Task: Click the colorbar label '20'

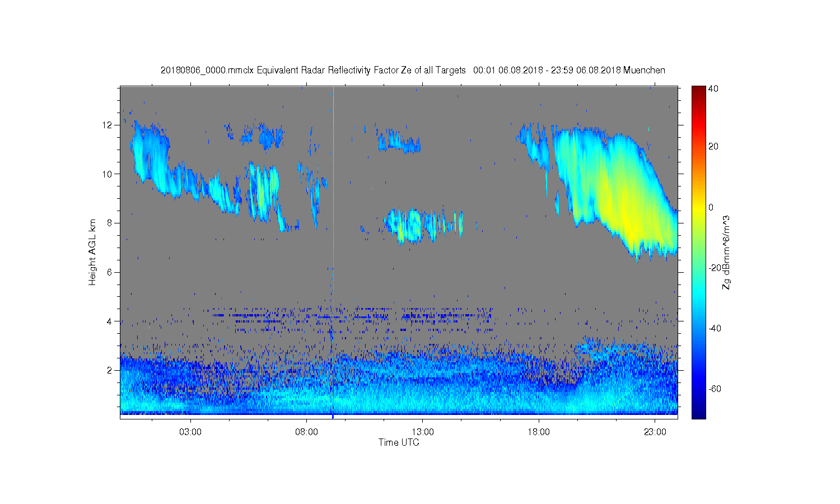Action: click(x=713, y=147)
